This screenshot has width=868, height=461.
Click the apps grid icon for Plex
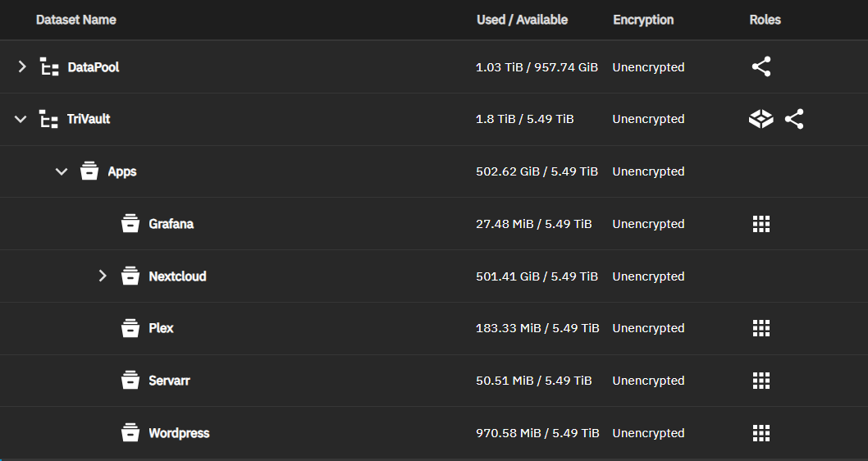click(761, 328)
